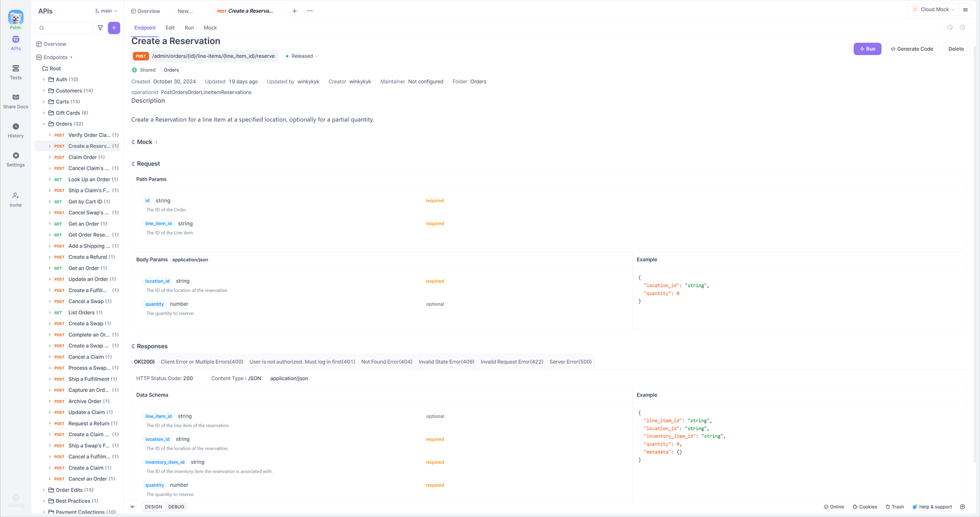This screenshot has width=980, height=517.
Task: Open Cookies manager in status bar
Action: [865, 507]
